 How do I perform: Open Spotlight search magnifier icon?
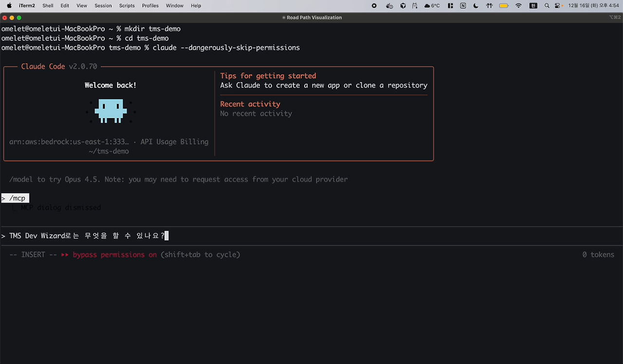click(547, 6)
